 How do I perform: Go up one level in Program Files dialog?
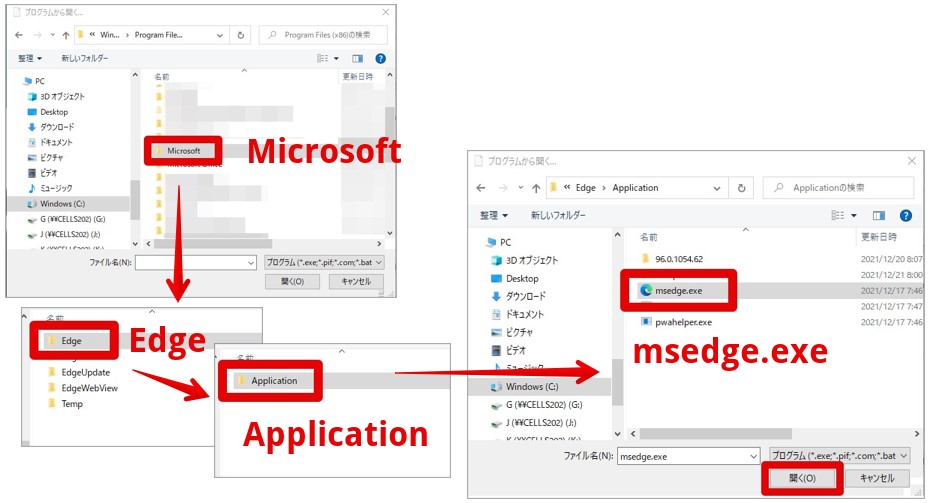pyautogui.click(x=65, y=35)
